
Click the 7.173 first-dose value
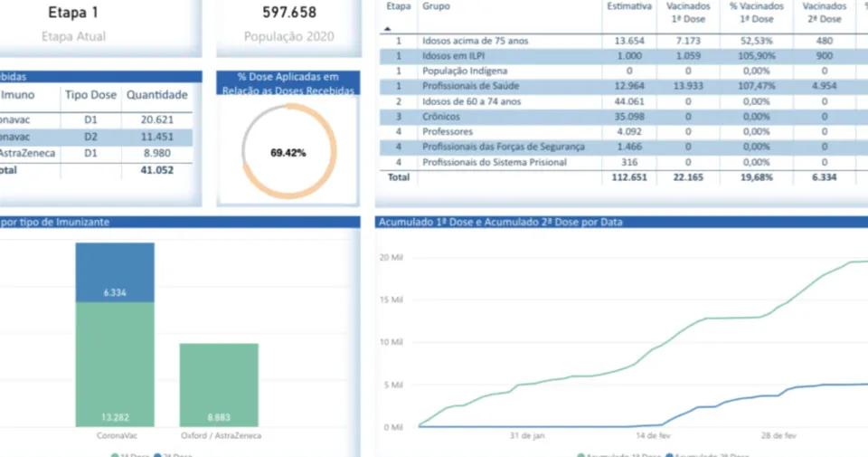[688, 41]
